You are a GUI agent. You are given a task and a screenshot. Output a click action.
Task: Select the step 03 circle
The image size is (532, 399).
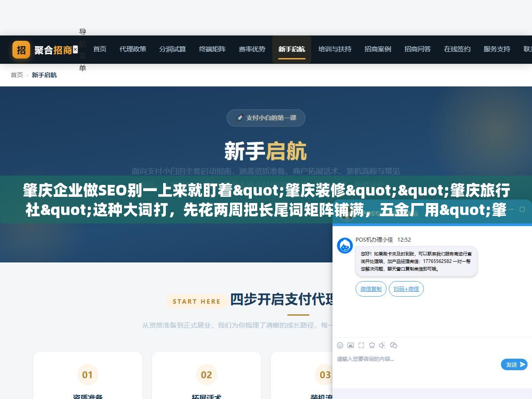[325, 375]
